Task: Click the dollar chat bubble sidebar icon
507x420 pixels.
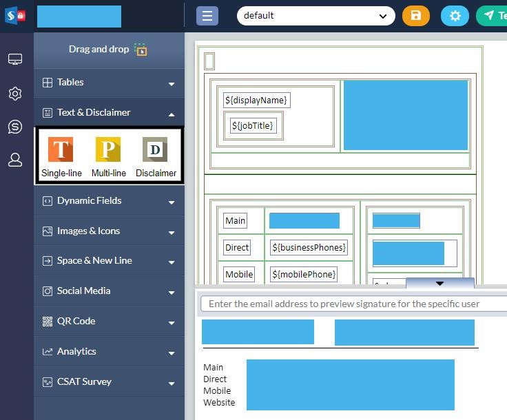Action: coord(15,127)
